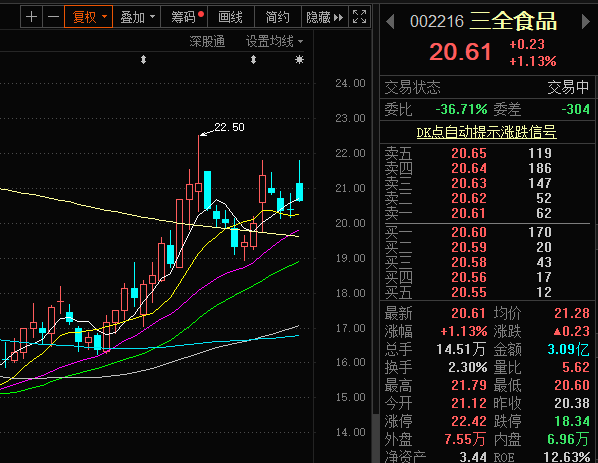Select the 画线 drawing tool

230,17
